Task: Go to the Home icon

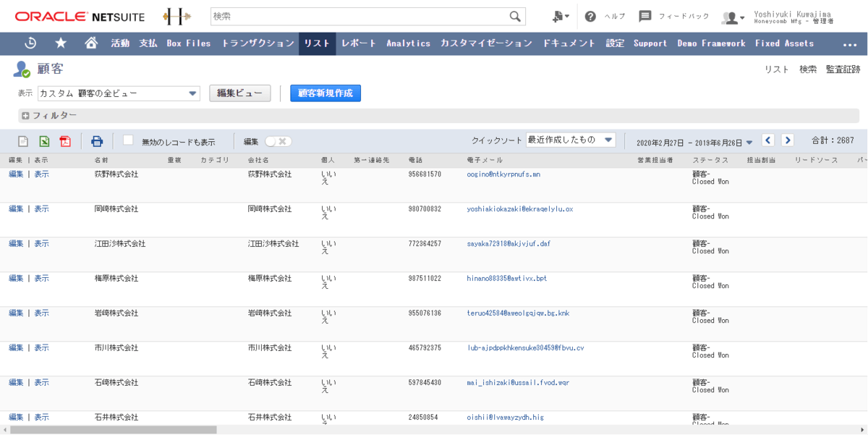Action: tap(91, 43)
